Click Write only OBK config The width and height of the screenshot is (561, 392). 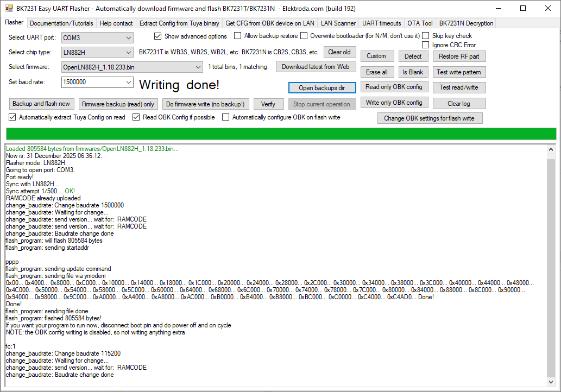(x=394, y=103)
